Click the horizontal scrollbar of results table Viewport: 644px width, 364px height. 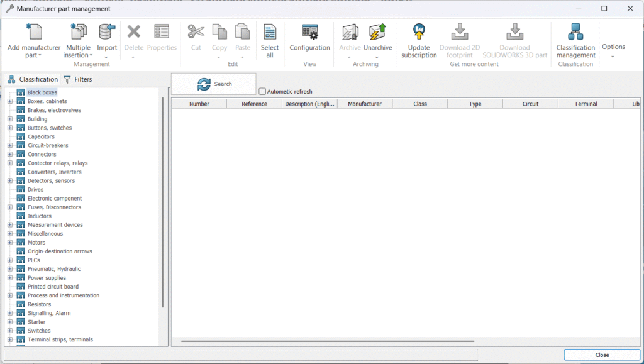[327, 341]
